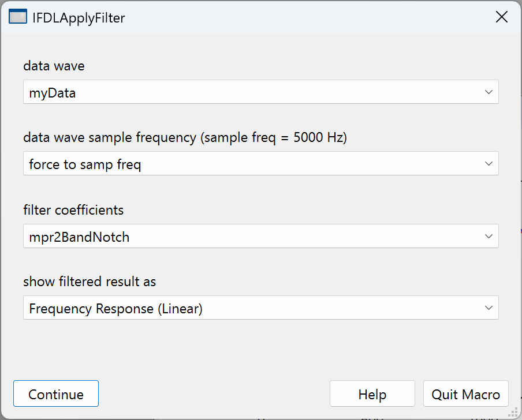This screenshot has width=522, height=420.
Task: Click the chevron on the myData dropdown
Action: pyautogui.click(x=489, y=92)
